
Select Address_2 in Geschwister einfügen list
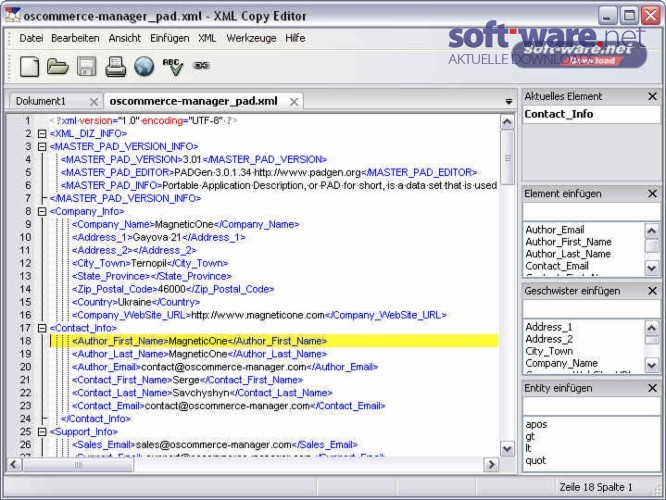point(549,339)
